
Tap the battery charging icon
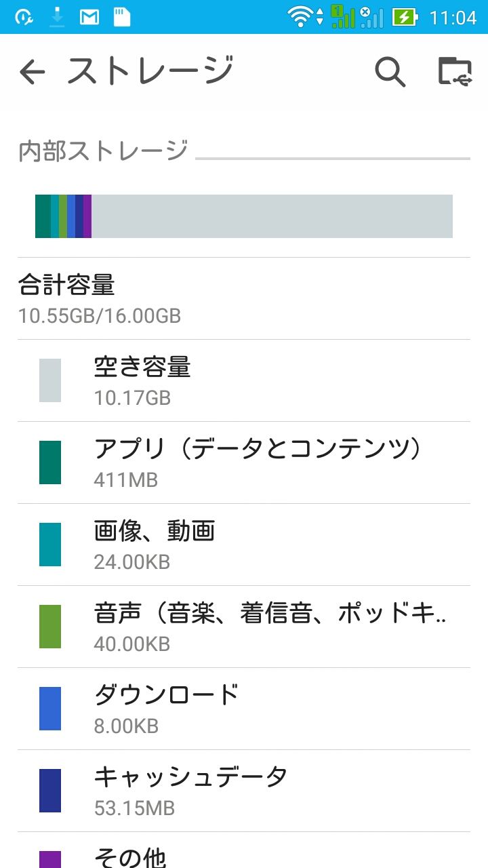405,17
